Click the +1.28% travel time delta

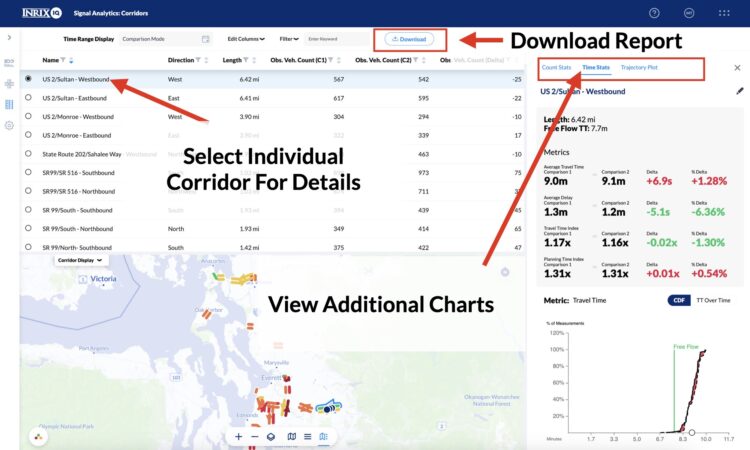709,181
